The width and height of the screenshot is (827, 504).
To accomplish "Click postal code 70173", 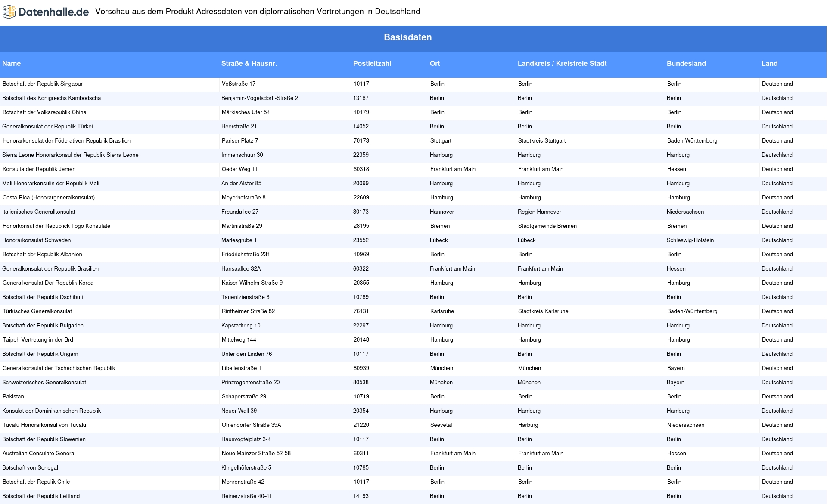I will click(361, 140).
